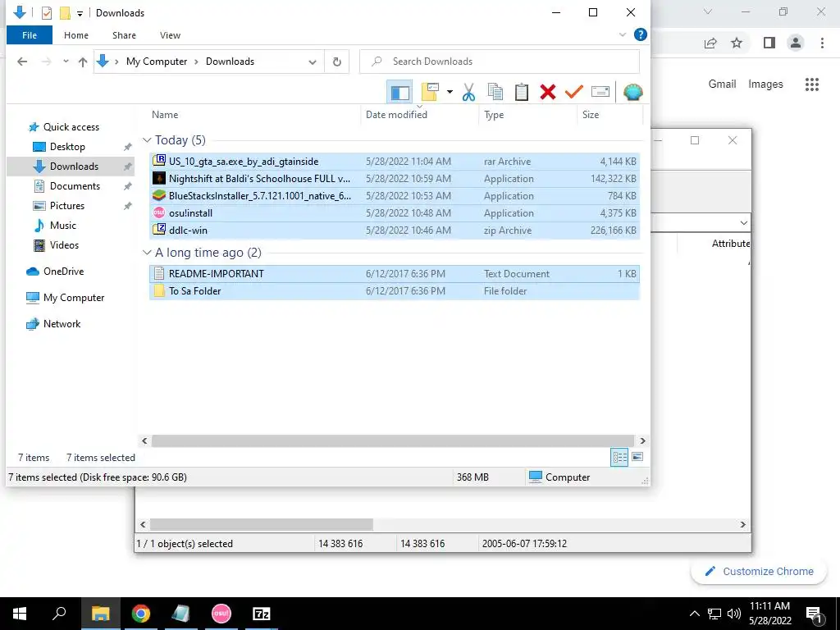Screen dimensions: 840x630
Task: Switch to details view layout icon
Action: [619, 457]
